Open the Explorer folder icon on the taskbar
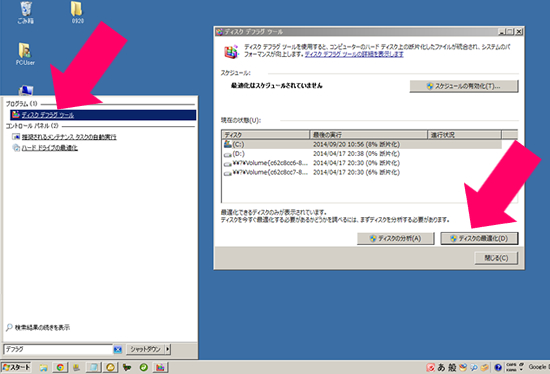550x374 pixels. [43, 367]
